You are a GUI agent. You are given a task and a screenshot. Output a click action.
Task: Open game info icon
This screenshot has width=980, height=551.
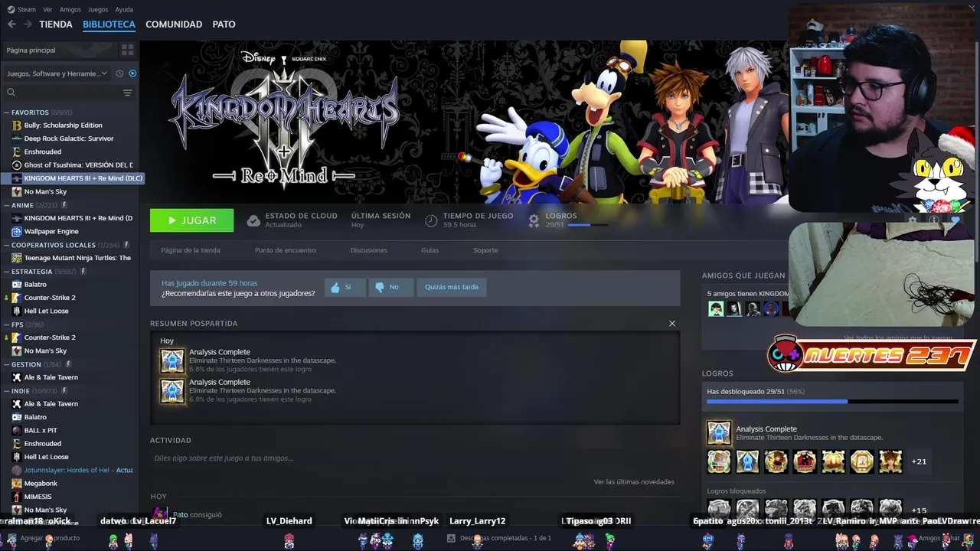click(x=933, y=220)
